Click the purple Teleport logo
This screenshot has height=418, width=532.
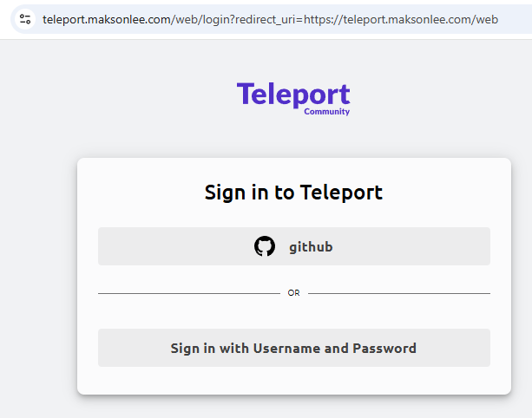[x=292, y=95]
